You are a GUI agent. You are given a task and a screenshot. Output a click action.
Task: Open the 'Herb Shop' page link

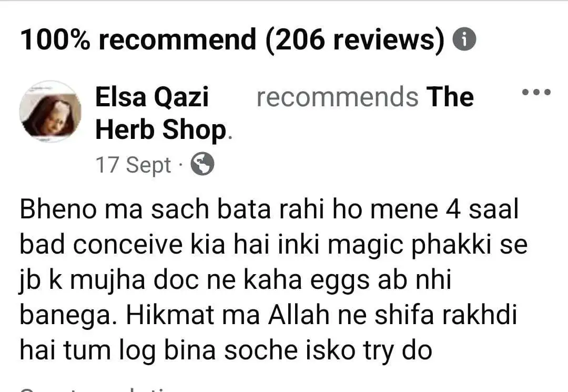pyautogui.click(x=161, y=129)
